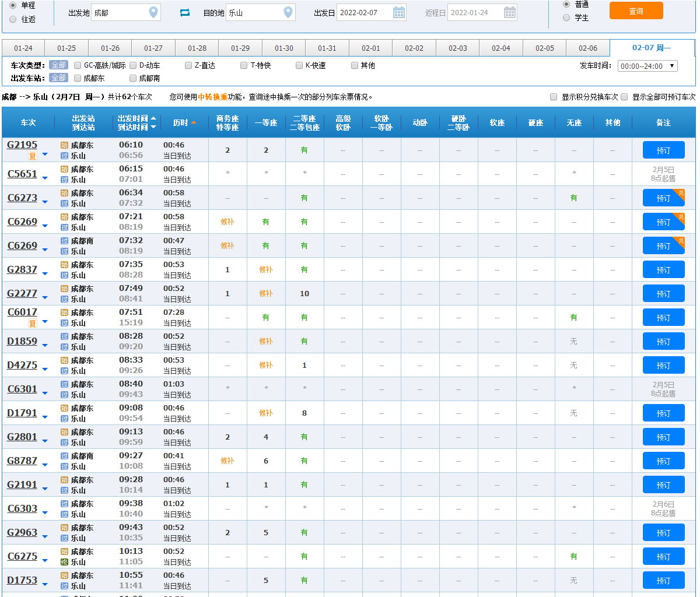Open the 中转换乘 transfer link
Screen dimensions: 700x597
(x=212, y=97)
